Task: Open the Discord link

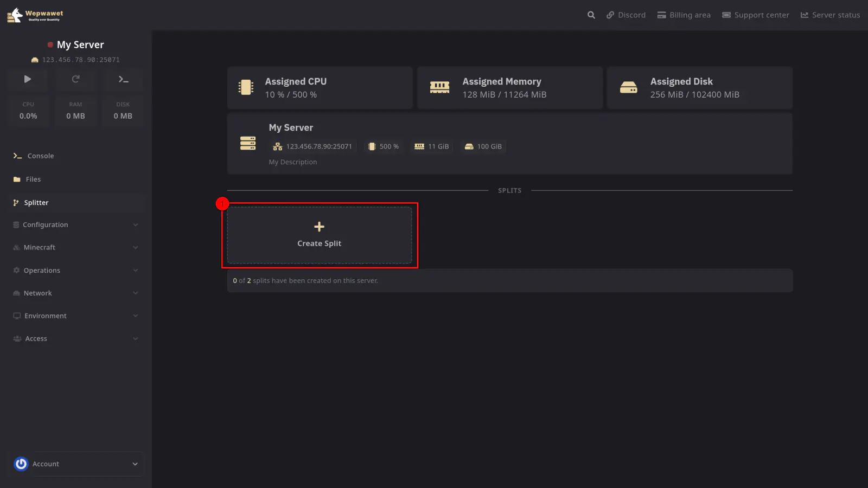Action: click(x=626, y=15)
